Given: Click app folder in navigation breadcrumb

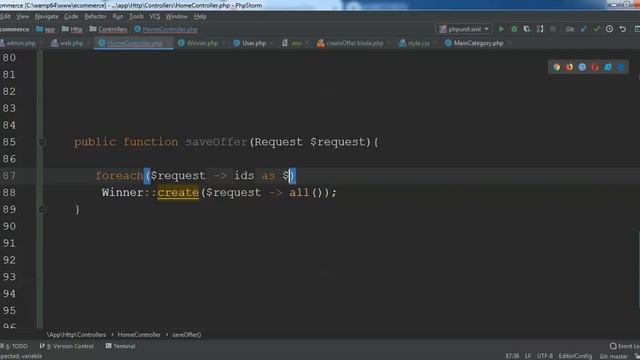Looking at the screenshot, I should point(46,29).
